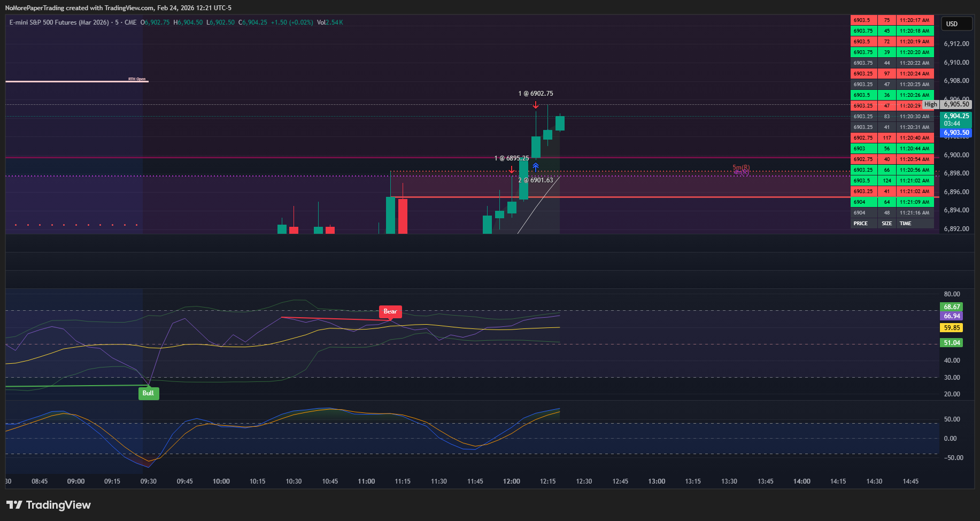Click the 09:30 time axis label

coord(149,481)
